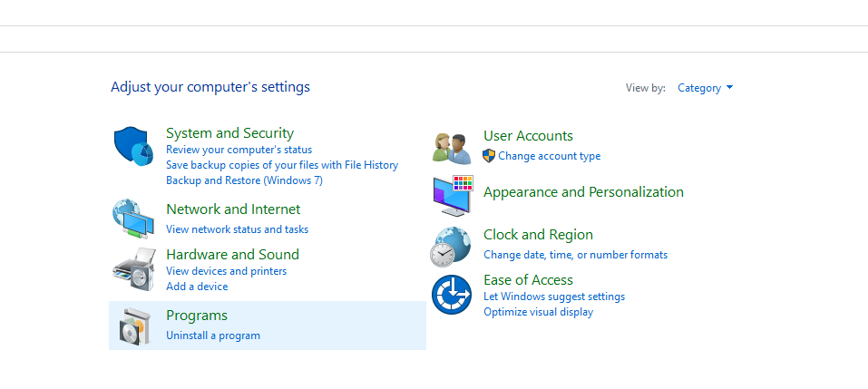868x389 pixels.
Task: Click the Appearance and Personalization monitor icon
Action: [452, 196]
